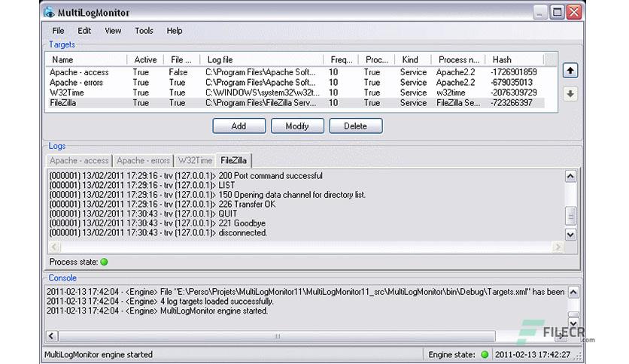Click the green Engine state indicator
The image size is (629, 364).
(485, 354)
